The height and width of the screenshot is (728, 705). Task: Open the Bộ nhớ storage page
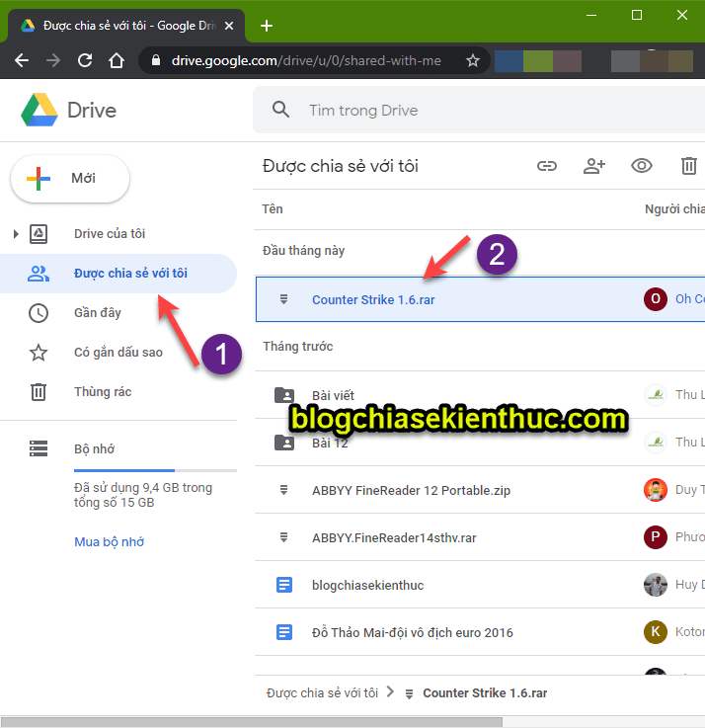coord(94,449)
